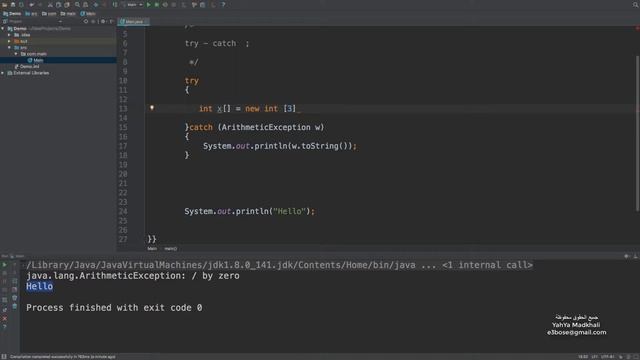Click line 13 code 'int x[] = new int [3]'
This screenshot has width=640, height=360.
[247, 109]
